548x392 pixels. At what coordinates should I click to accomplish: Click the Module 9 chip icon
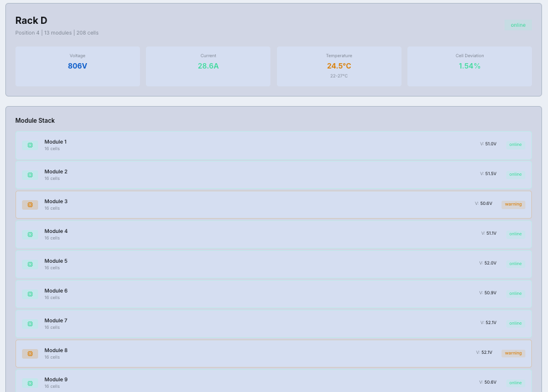(x=30, y=383)
